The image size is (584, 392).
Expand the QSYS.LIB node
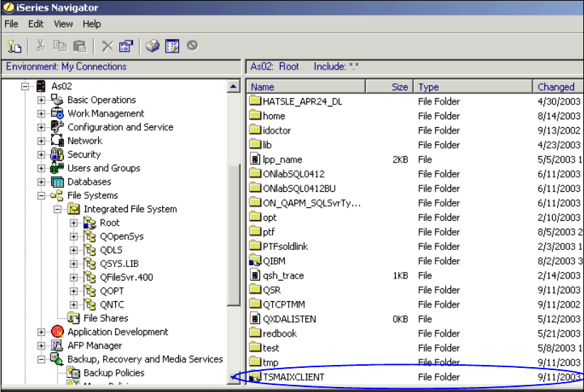74,264
